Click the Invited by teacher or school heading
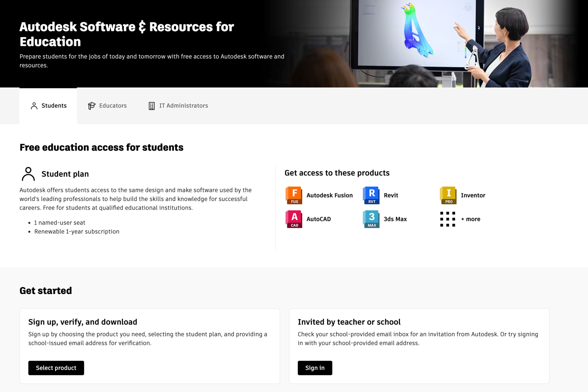588x392 pixels. [349, 322]
